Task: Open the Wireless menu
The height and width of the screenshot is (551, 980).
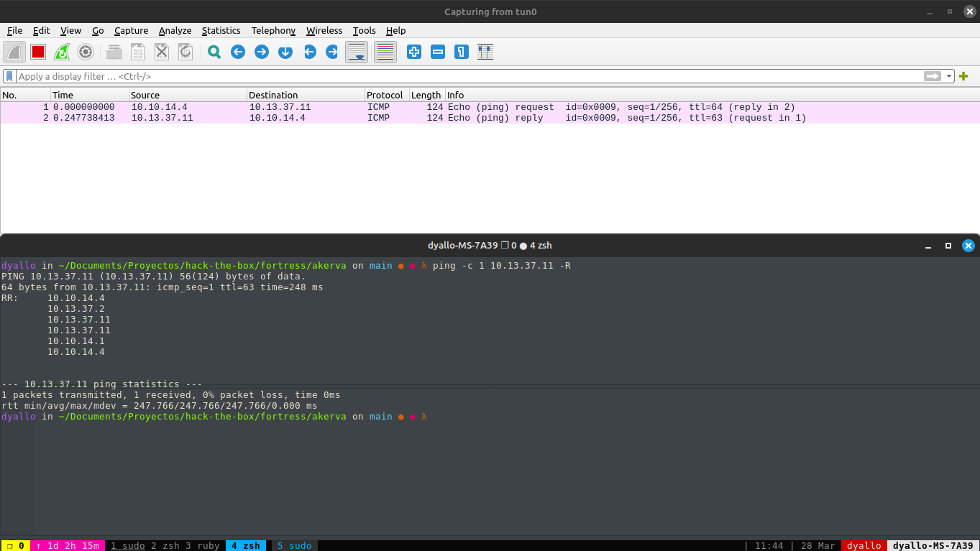Action: 324,30
